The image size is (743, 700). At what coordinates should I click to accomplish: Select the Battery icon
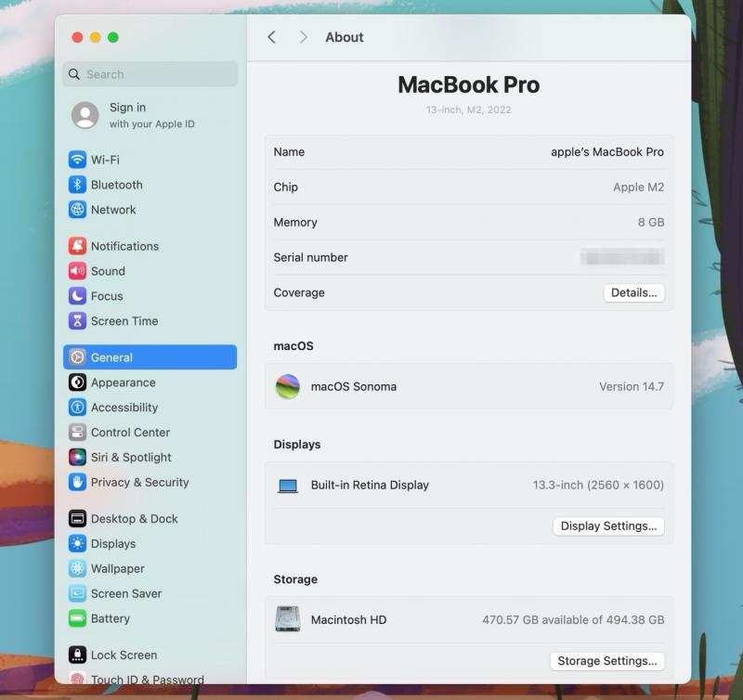click(x=77, y=618)
